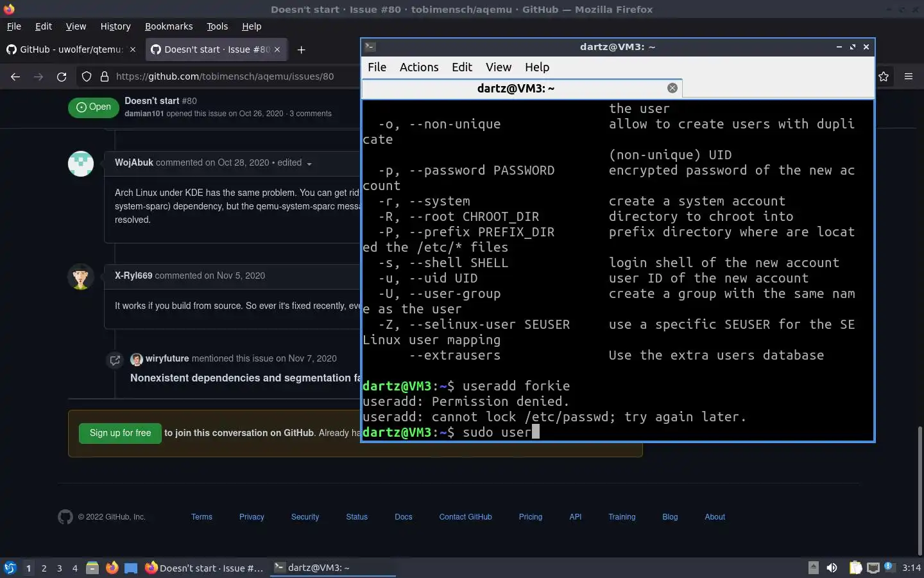924x578 pixels.
Task: Click the network connection tray icon
Action: 873,568
